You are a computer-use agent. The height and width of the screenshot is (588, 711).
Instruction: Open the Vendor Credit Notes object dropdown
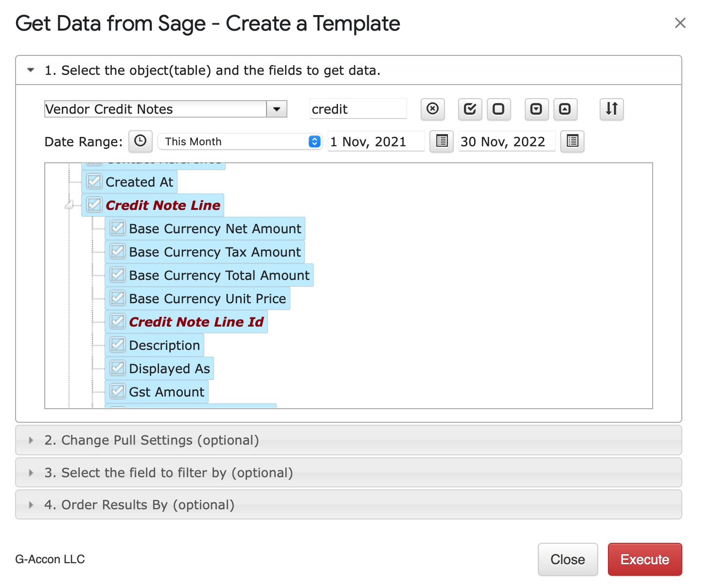click(x=277, y=109)
